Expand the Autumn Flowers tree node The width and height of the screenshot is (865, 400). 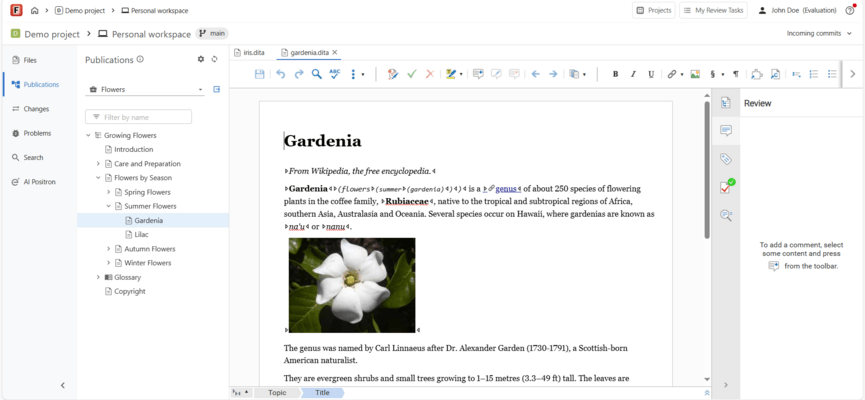(108, 249)
